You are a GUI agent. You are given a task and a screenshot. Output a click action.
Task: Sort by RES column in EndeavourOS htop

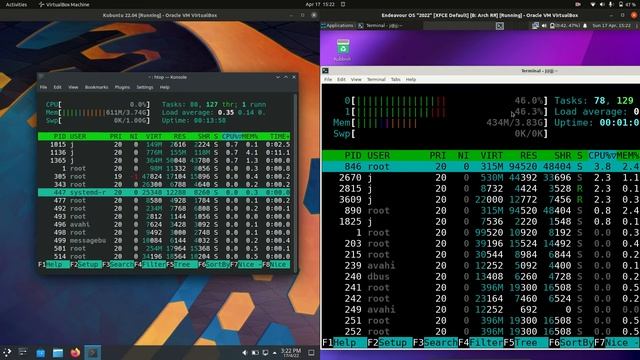(528, 156)
